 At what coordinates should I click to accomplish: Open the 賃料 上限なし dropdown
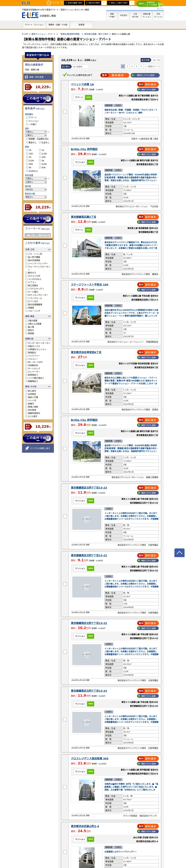(36, 135)
